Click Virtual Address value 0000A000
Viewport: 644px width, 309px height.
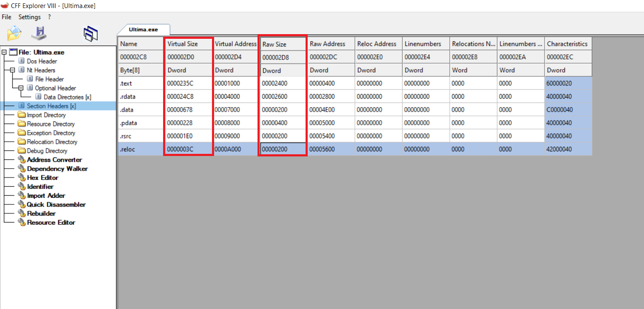click(x=236, y=149)
